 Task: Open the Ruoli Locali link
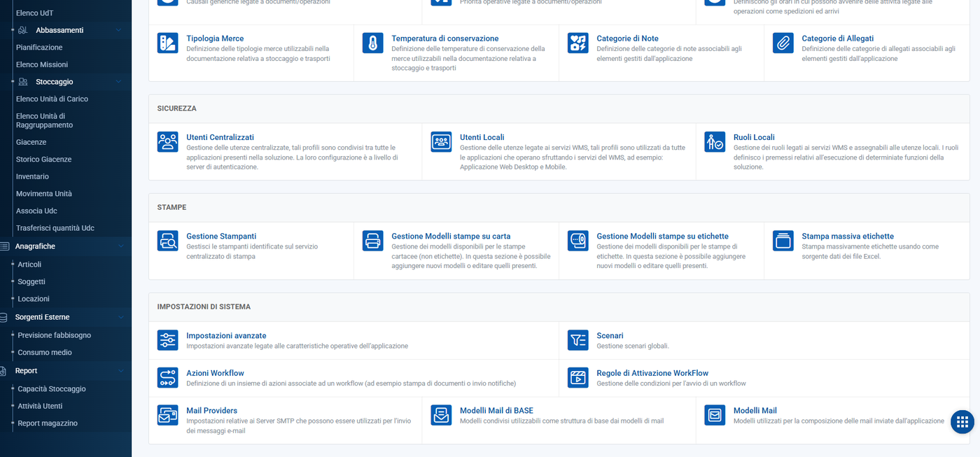(754, 138)
